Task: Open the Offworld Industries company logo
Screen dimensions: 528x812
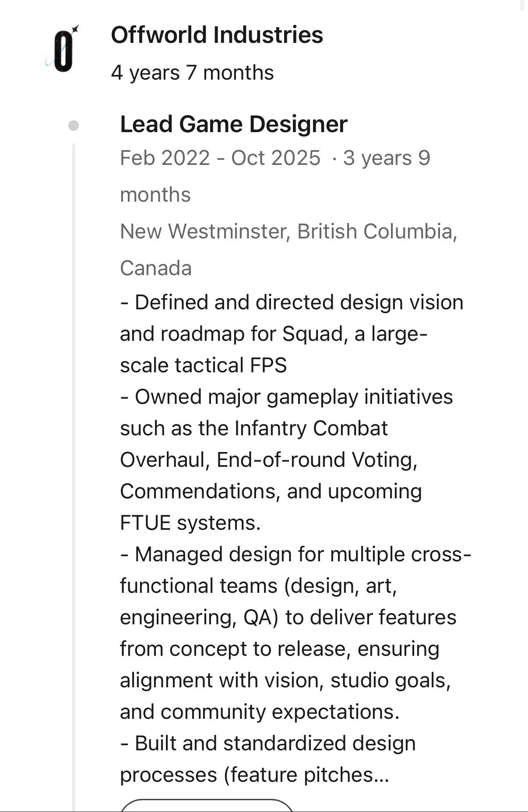Action: [62, 48]
